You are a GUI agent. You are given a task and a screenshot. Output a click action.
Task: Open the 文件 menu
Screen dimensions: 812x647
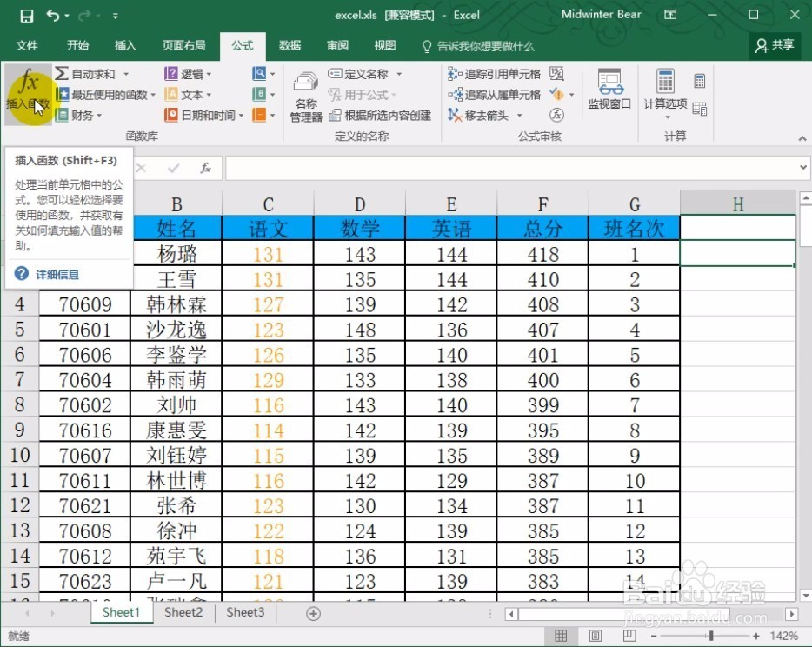[27, 45]
